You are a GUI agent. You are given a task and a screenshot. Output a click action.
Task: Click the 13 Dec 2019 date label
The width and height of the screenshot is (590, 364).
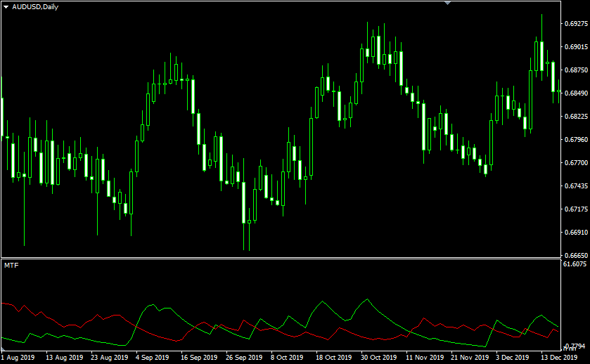coord(559,358)
